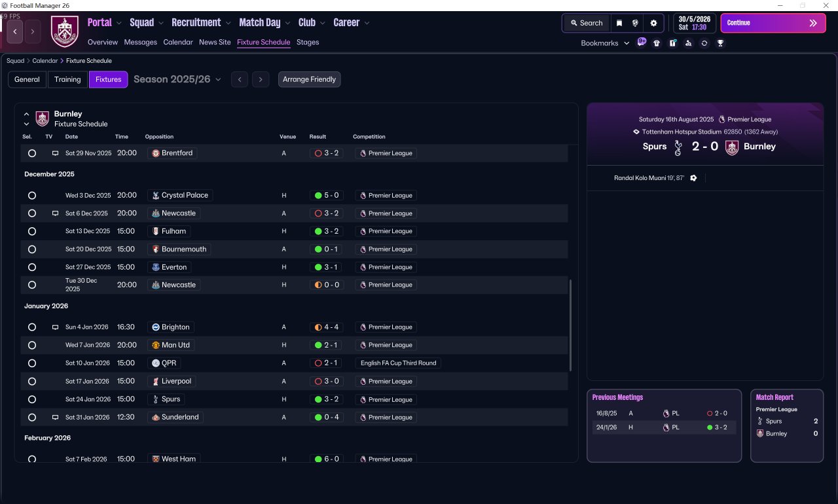Open settings with the gear icon

pos(653,23)
